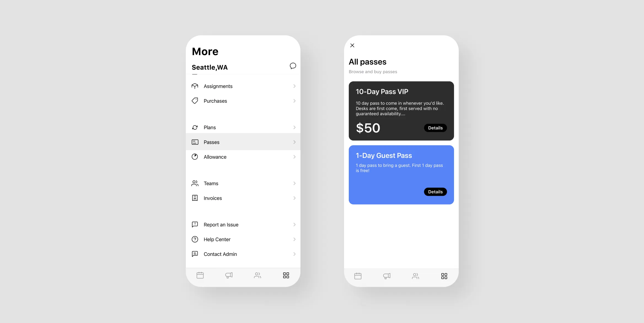Open the Passes section
Viewport: 644px width, 323px height.
point(243,142)
